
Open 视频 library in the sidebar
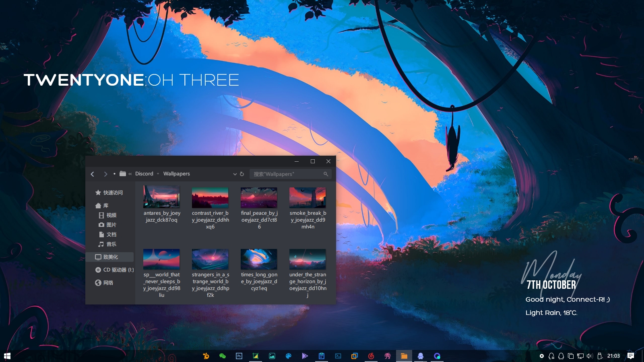click(x=108, y=215)
